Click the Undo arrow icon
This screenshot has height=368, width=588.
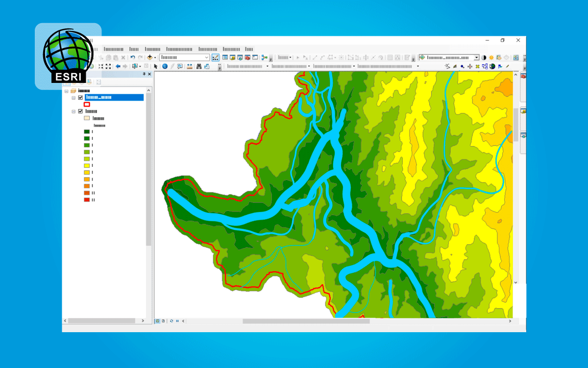point(132,57)
